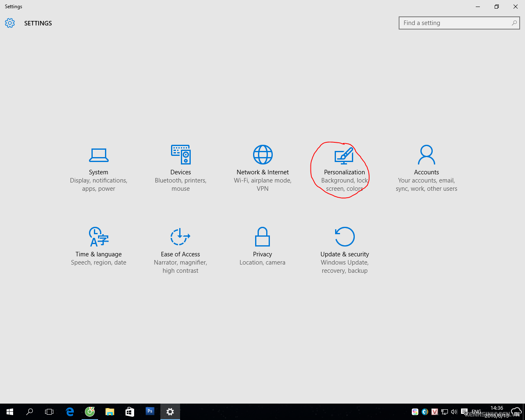Open File Explorer from the taskbar
Screen dimensions: 525x420
coord(110,412)
